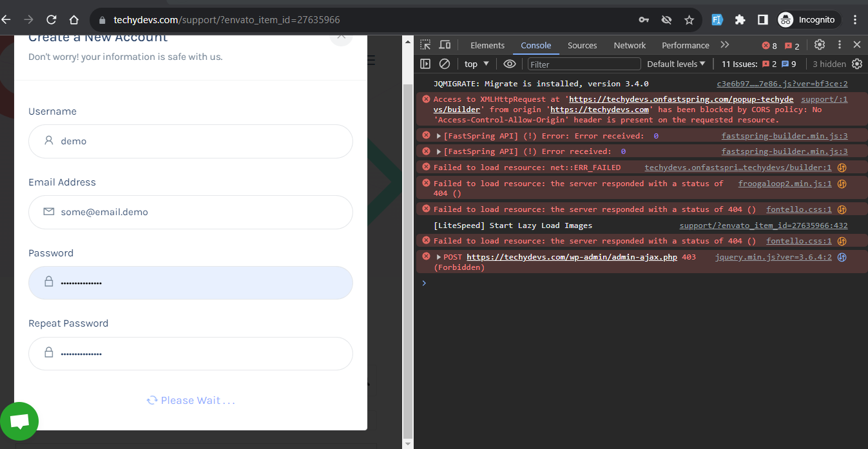Viewport: 868px width, 449px height.
Task: Toggle the browser side panel icon
Action: pos(762,20)
